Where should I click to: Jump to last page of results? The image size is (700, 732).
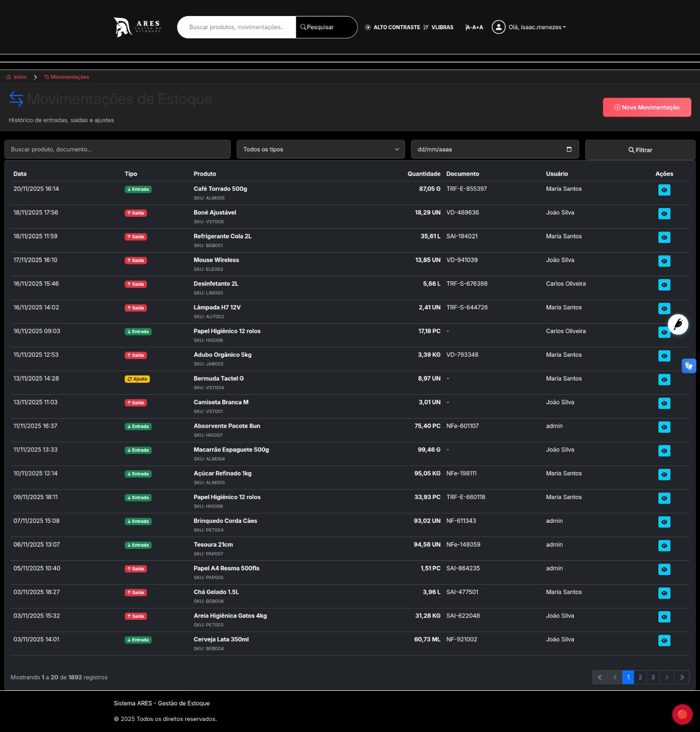(682, 677)
